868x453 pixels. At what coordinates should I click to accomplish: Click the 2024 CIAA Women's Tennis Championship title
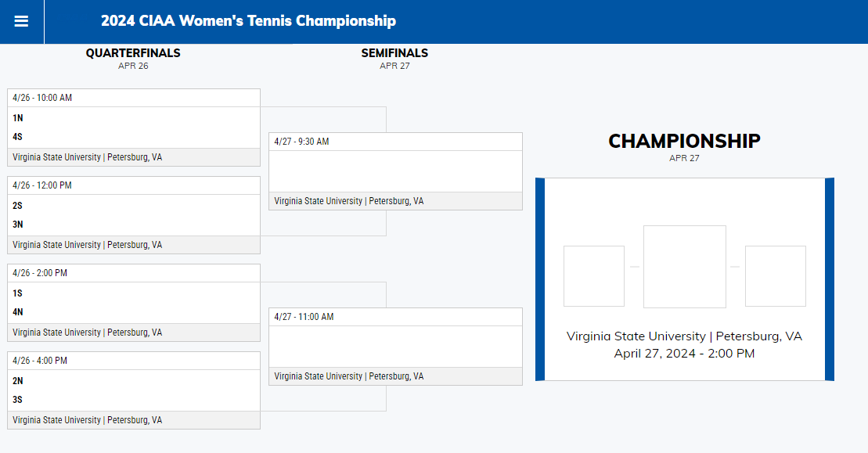coord(248,21)
